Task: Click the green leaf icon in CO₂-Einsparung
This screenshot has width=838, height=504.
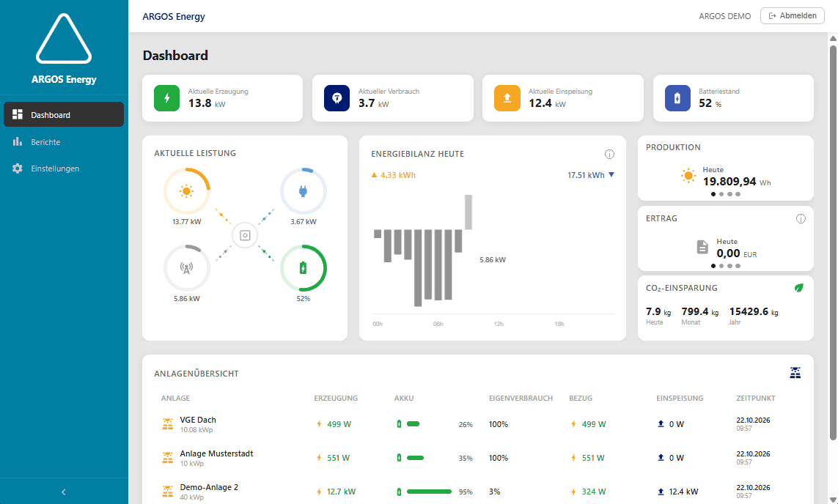Action: 799,288
